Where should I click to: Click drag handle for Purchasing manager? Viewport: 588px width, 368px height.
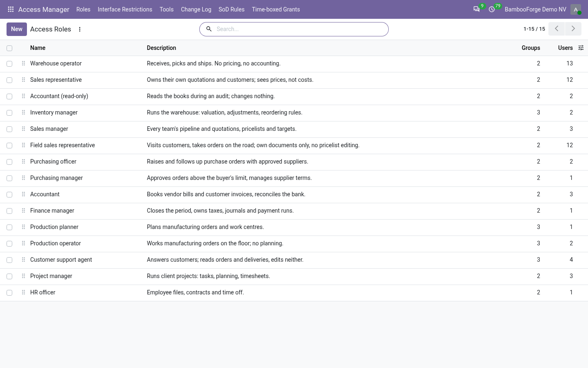(x=23, y=178)
